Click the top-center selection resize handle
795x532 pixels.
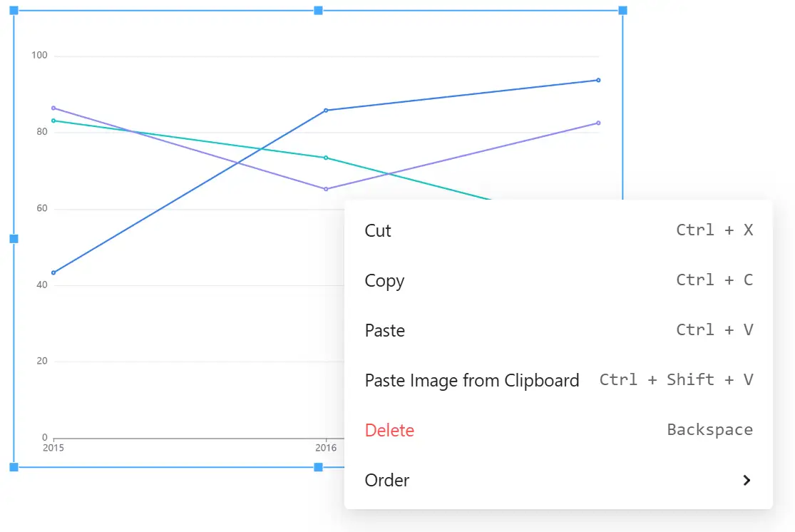(x=319, y=10)
